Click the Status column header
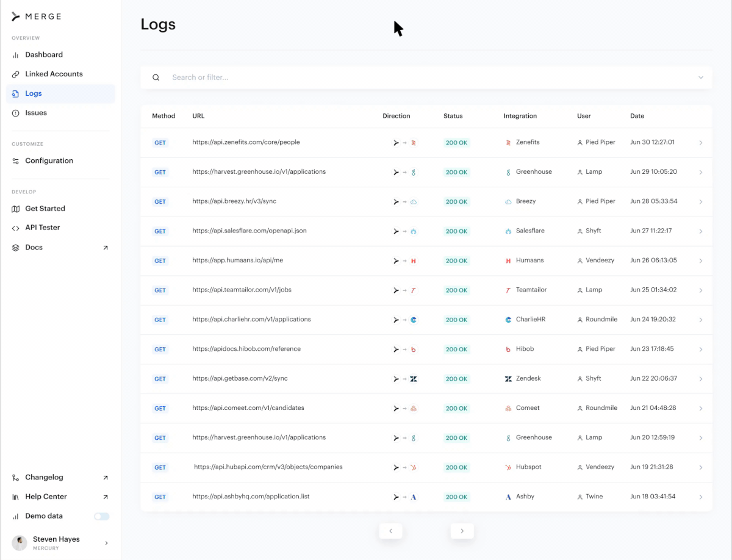732x560 pixels. click(x=453, y=116)
